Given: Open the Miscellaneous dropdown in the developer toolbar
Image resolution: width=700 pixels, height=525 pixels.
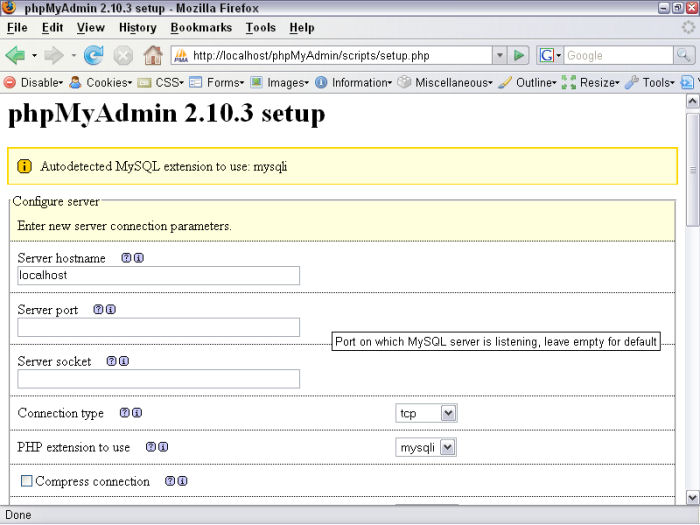Looking at the screenshot, I should pos(446,83).
